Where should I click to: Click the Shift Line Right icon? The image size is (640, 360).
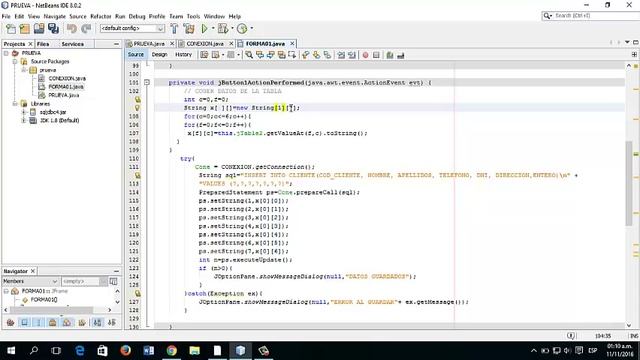click(352, 55)
